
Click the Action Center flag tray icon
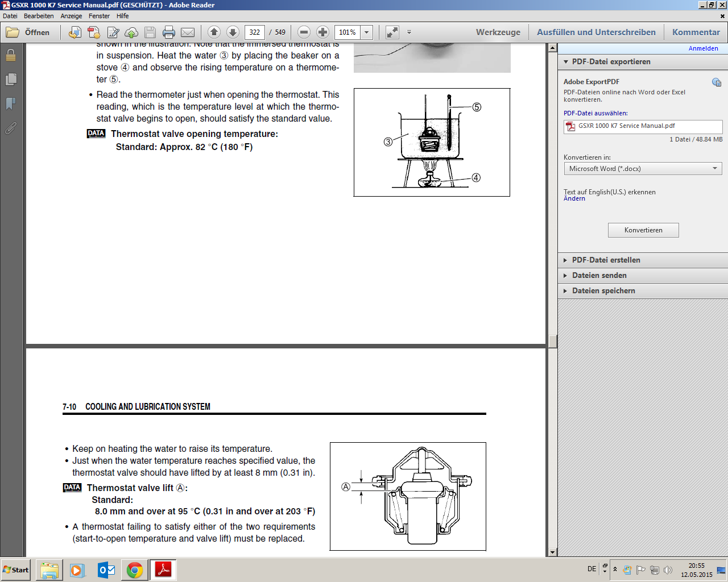click(641, 569)
